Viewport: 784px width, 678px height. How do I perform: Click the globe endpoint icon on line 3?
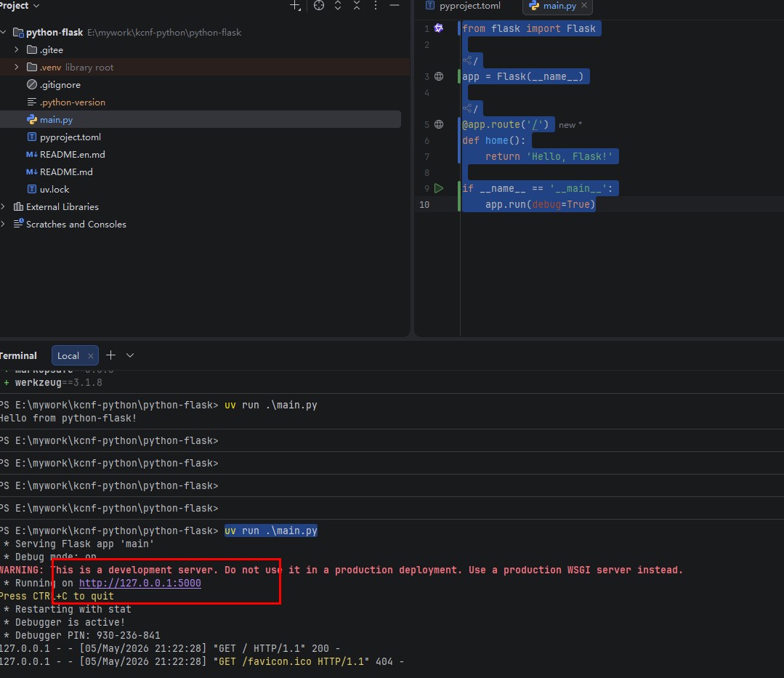pos(438,76)
